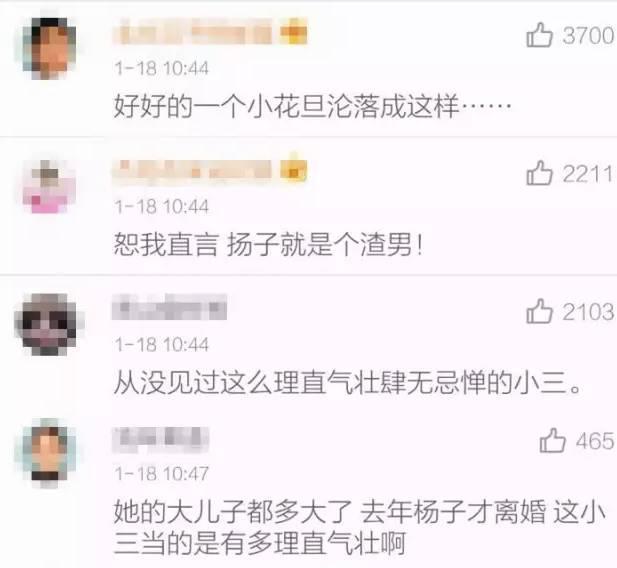Open comment starting with 好好的一个小花旦
The height and width of the screenshot is (568, 617).
tap(312, 106)
